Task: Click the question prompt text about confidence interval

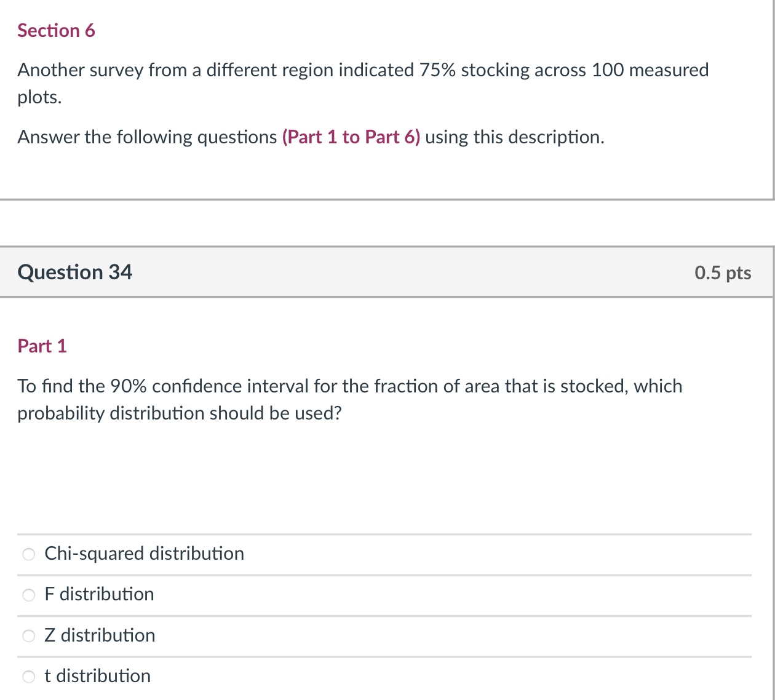Action: pos(349,399)
